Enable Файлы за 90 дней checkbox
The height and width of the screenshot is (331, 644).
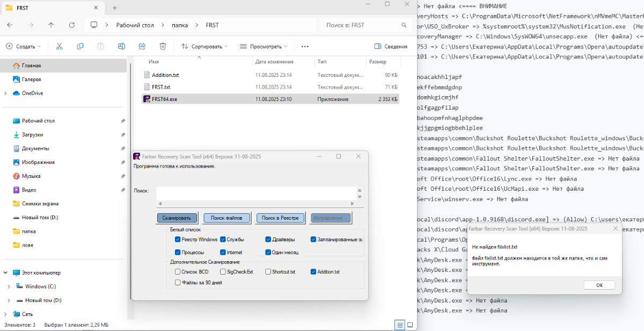[x=178, y=282]
